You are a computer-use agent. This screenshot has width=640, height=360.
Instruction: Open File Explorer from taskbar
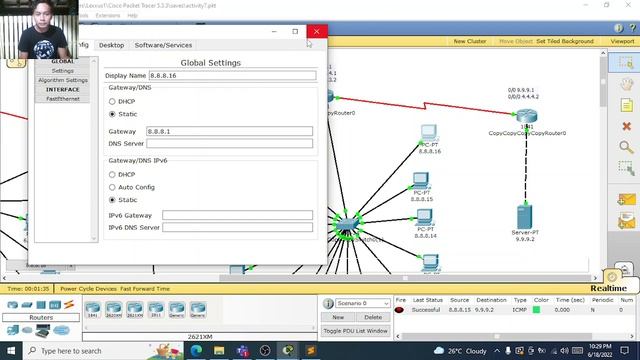coord(219,351)
